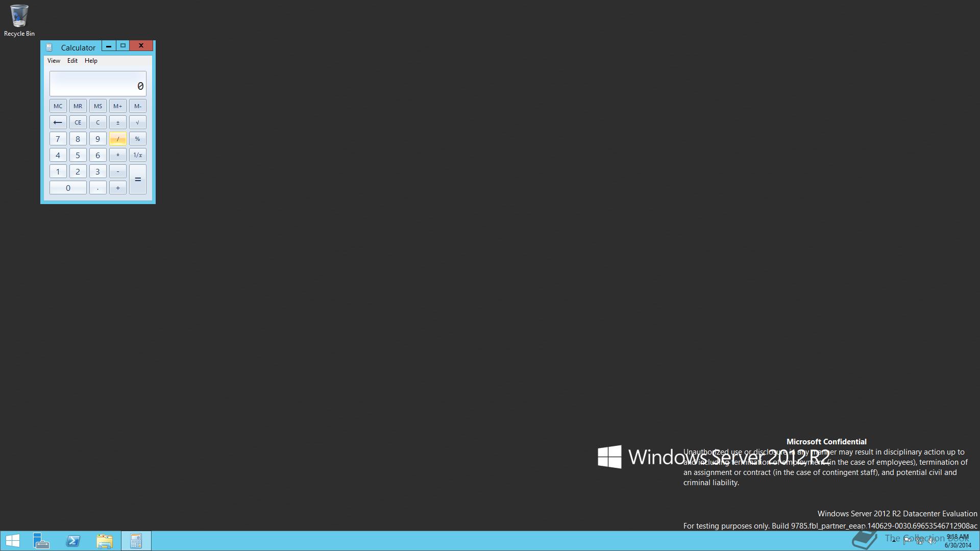Viewport: 980px width, 551px height.
Task: Click digit 9 on the keypad
Action: coord(97,139)
